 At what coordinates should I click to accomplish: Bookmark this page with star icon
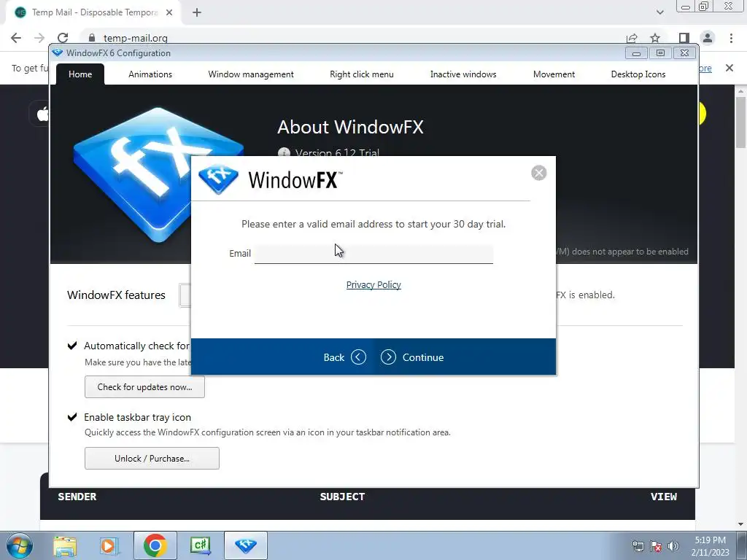coord(655,38)
